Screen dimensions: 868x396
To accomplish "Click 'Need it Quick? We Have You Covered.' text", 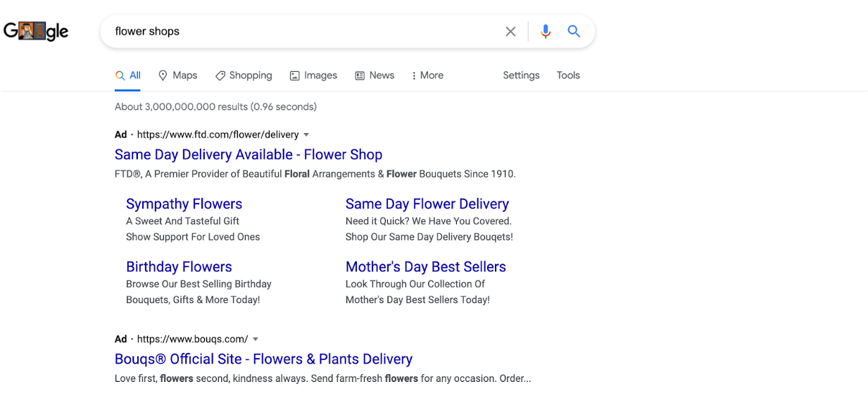I will tap(429, 221).
